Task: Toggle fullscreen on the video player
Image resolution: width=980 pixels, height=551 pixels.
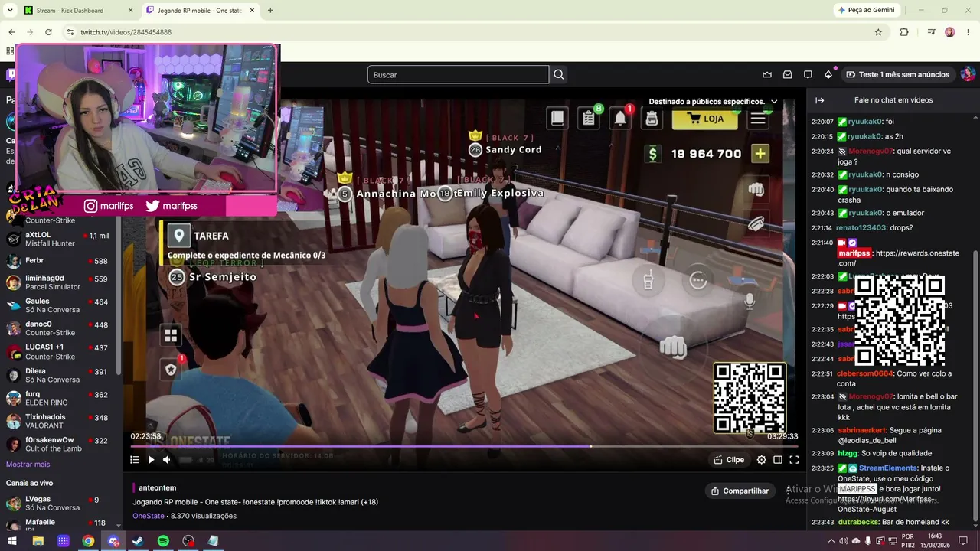Action: pyautogui.click(x=794, y=460)
